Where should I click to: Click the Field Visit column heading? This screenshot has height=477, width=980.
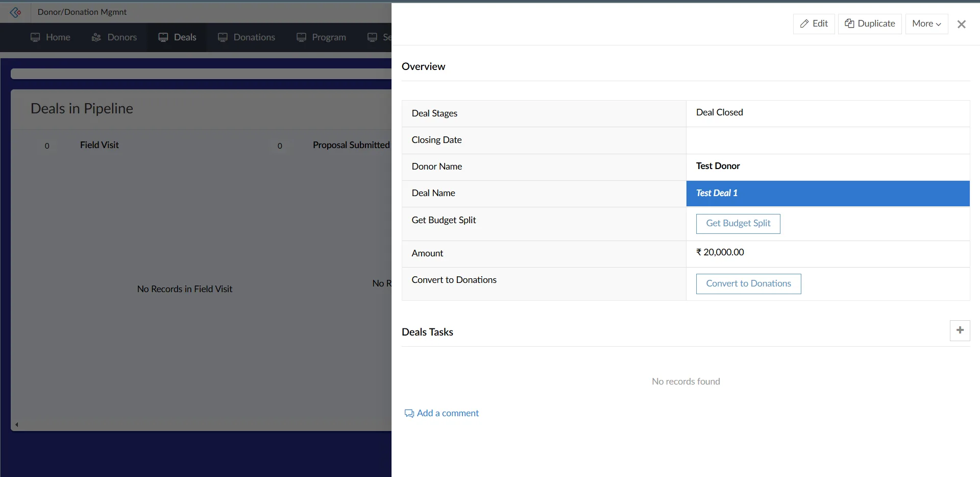[99, 145]
